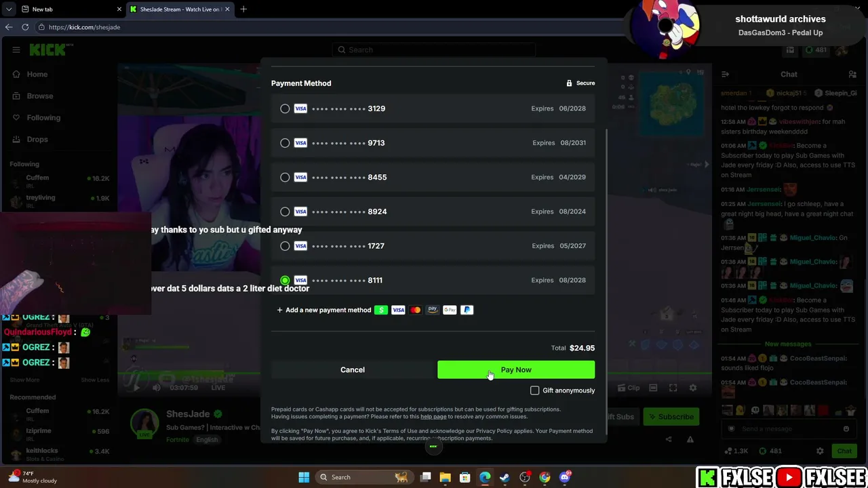
Task: Expand the followed list with Show More
Action: (x=24, y=380)
